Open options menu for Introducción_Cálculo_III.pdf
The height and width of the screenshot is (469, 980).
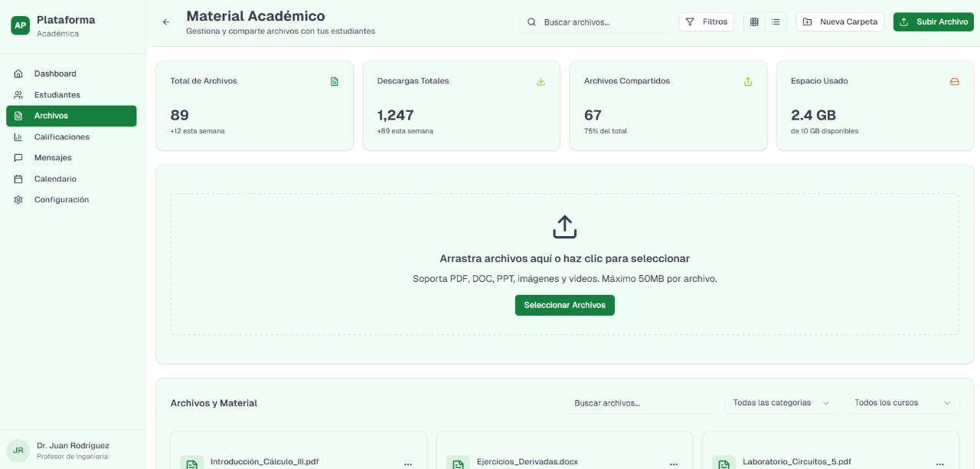pos(408,463)
